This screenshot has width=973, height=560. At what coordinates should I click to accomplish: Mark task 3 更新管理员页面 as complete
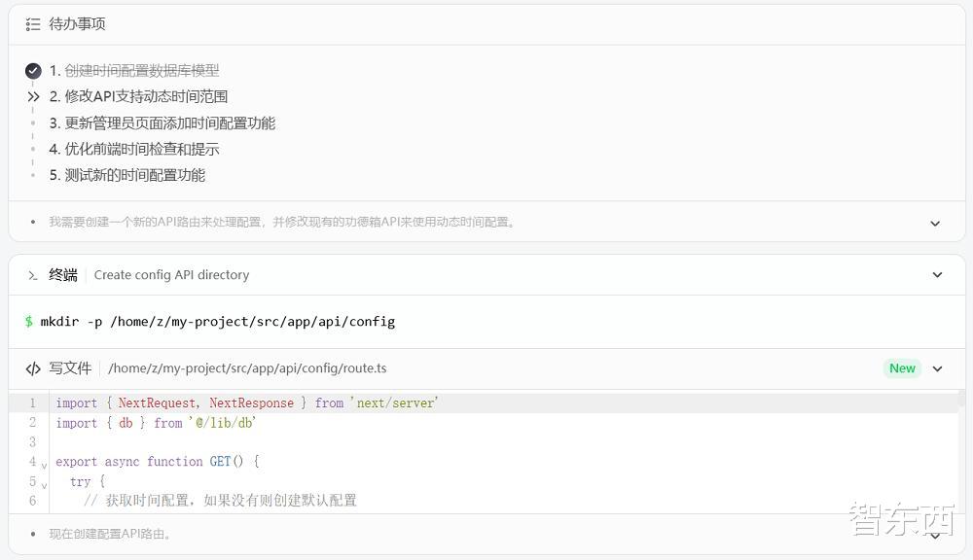click(31, 122)
